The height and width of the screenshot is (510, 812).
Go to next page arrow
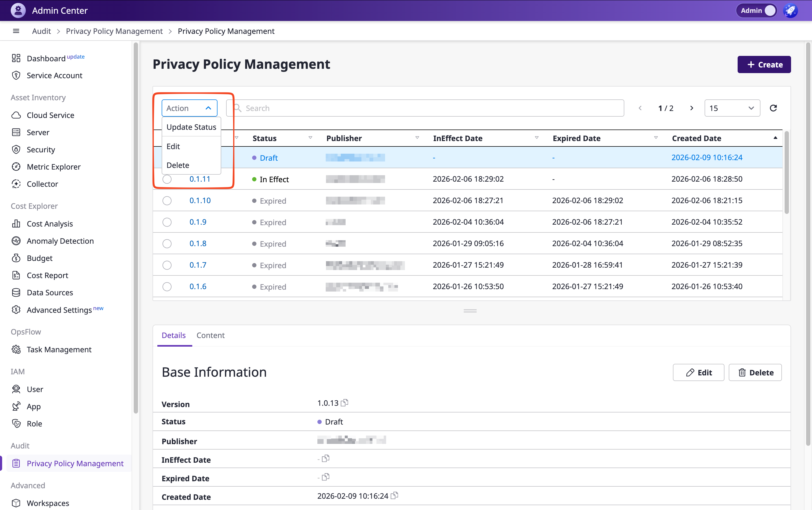691,108
